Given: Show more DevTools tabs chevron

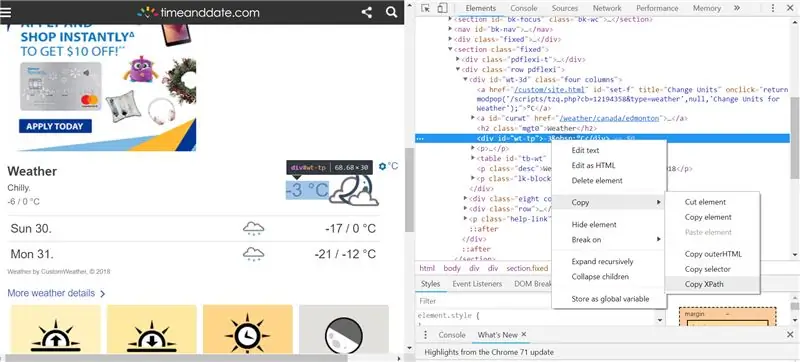Looking at the screenshot, I should (x=737, y=8).
